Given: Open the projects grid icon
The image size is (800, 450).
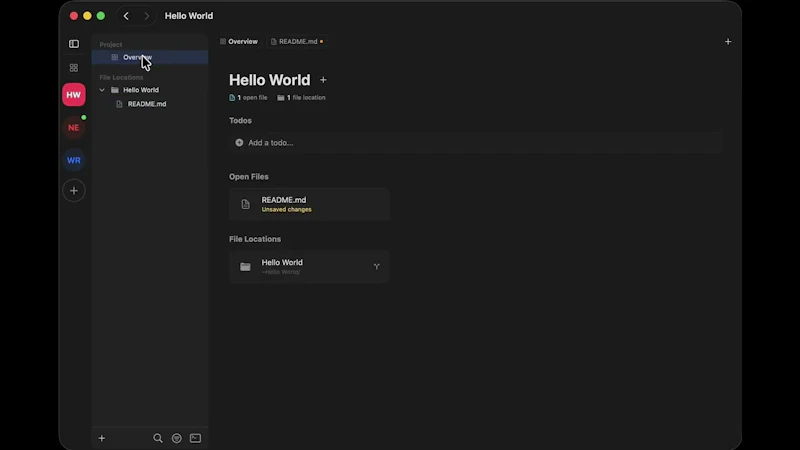Looking at the screenshot, I should 74,68.
